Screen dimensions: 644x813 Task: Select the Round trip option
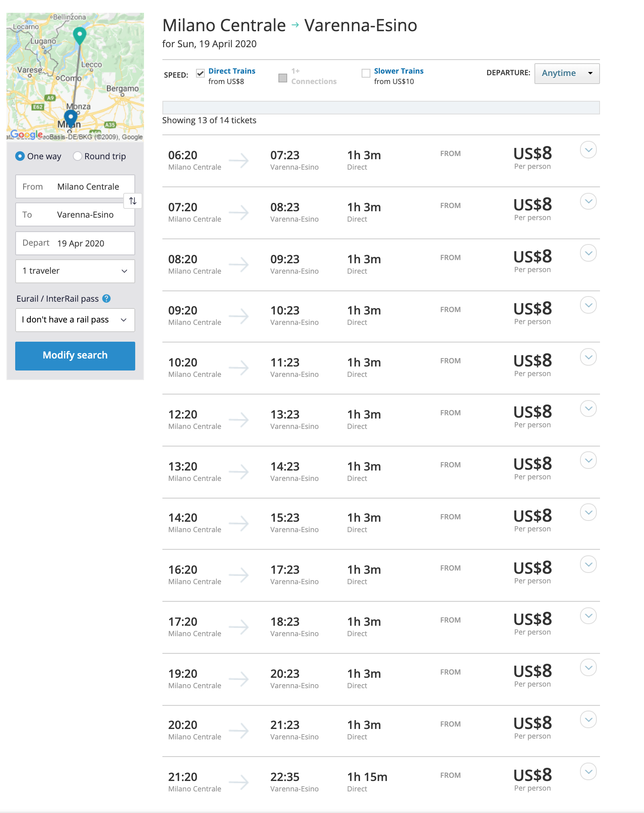coord(78,156)
